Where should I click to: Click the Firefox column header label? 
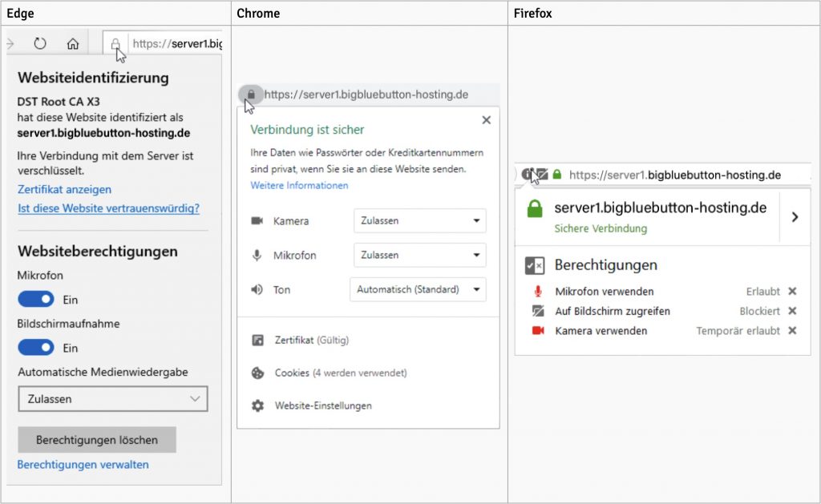pos(532,13)
